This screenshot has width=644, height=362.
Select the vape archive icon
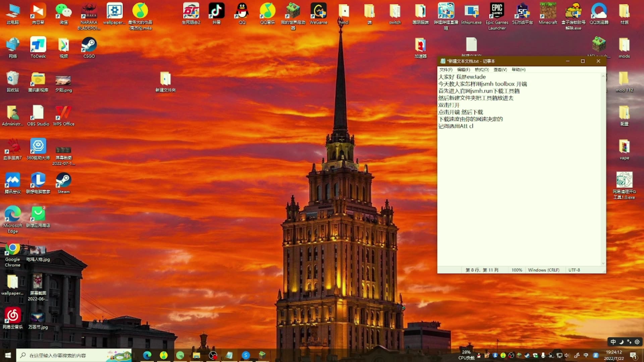click(x=624, y=149)
